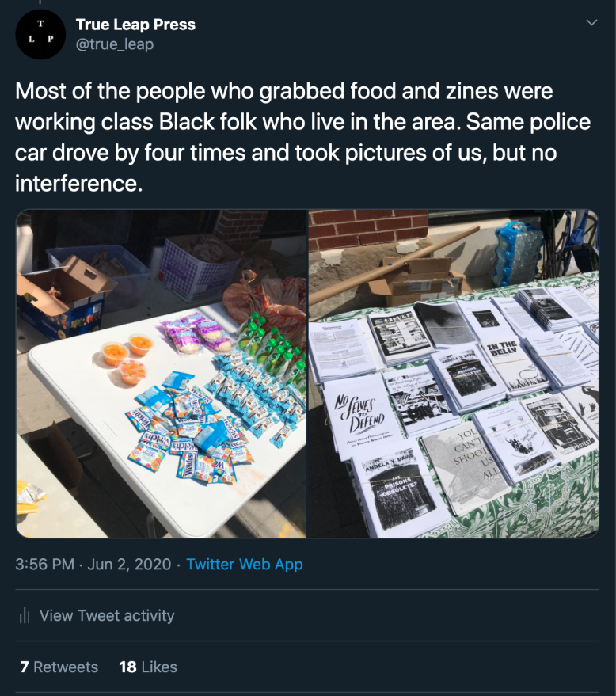The width and height of the screenshot is (616, 696).
Task: Click the tweet text body
Action: 301,138
